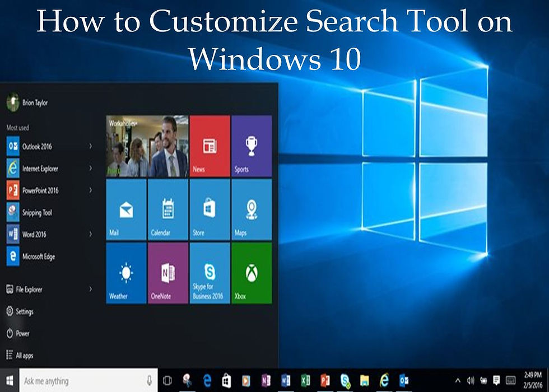Show hidden system tray icons

(x=458, y=380)
